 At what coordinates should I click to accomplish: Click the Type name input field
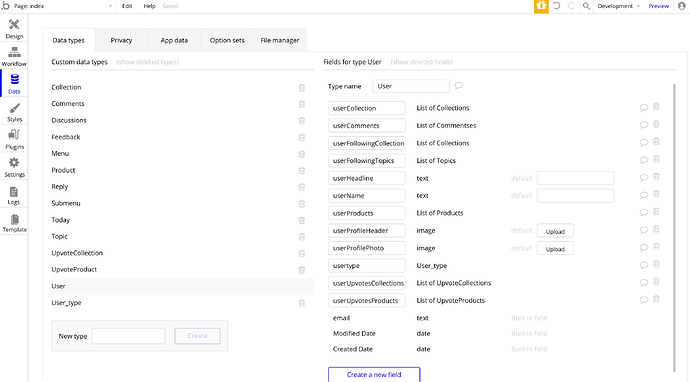[x=411, y=86]
